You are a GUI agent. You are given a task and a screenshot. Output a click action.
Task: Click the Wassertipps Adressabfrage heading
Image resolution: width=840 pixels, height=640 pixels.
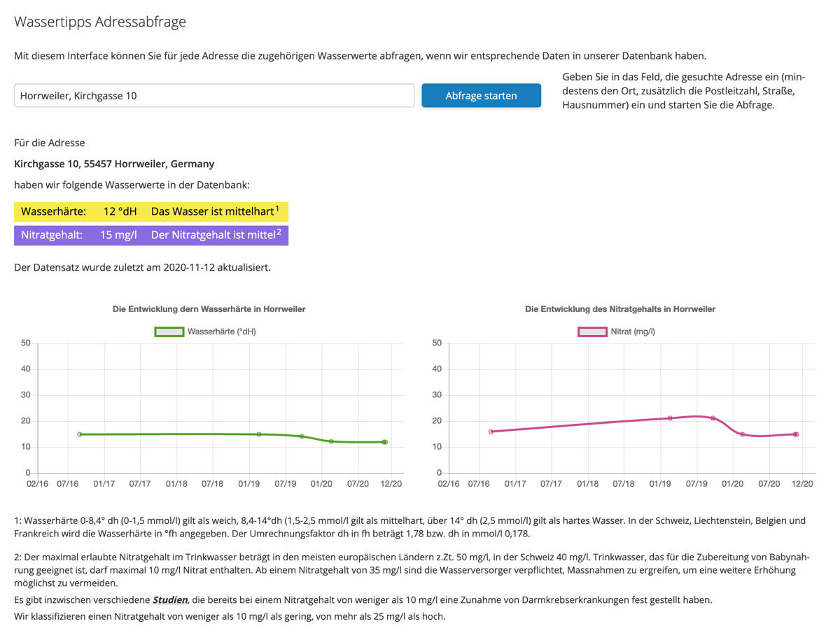pyautogui.click(x=100, y=22)
